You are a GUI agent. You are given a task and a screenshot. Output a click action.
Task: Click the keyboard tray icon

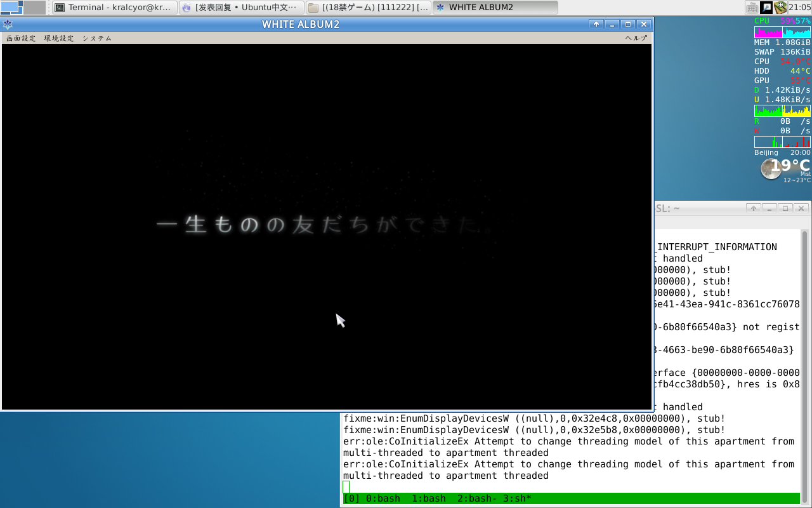pos(752,8)
